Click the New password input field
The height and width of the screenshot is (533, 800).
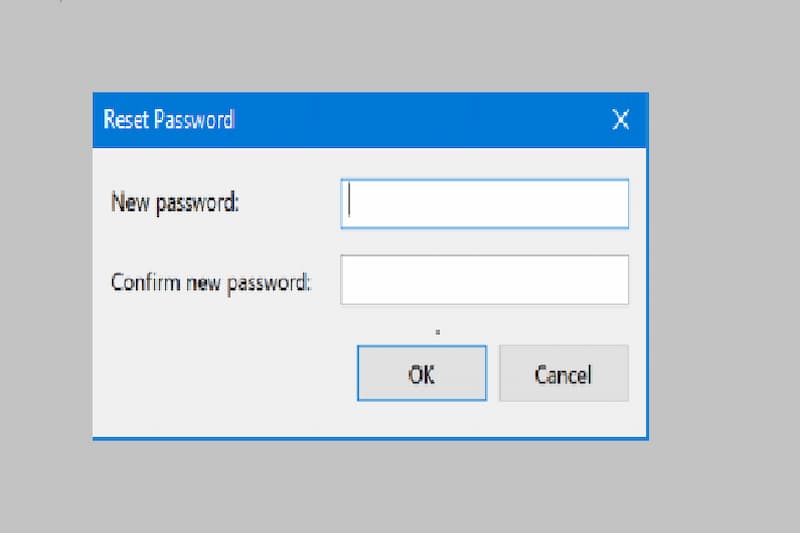tap(485, 204)
